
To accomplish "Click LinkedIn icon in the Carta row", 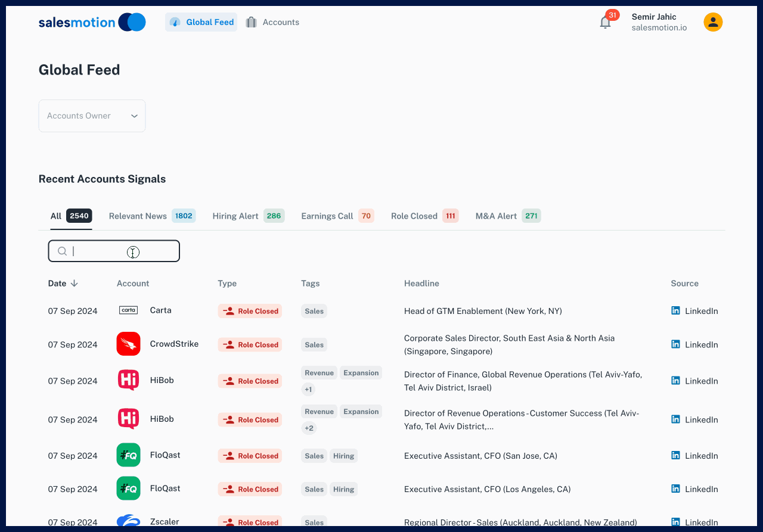I will [675, 310].
